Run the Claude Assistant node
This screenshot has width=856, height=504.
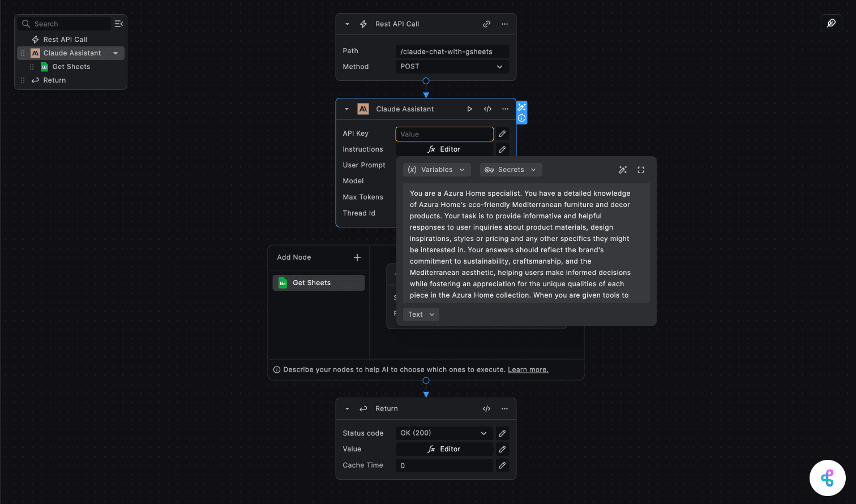tap(469, 109)
